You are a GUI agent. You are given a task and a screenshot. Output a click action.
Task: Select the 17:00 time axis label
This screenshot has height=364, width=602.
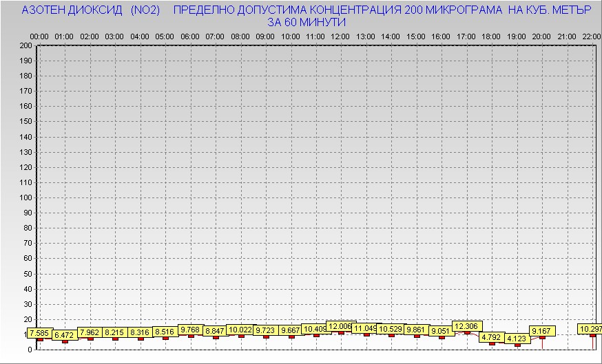coord(466,36)
